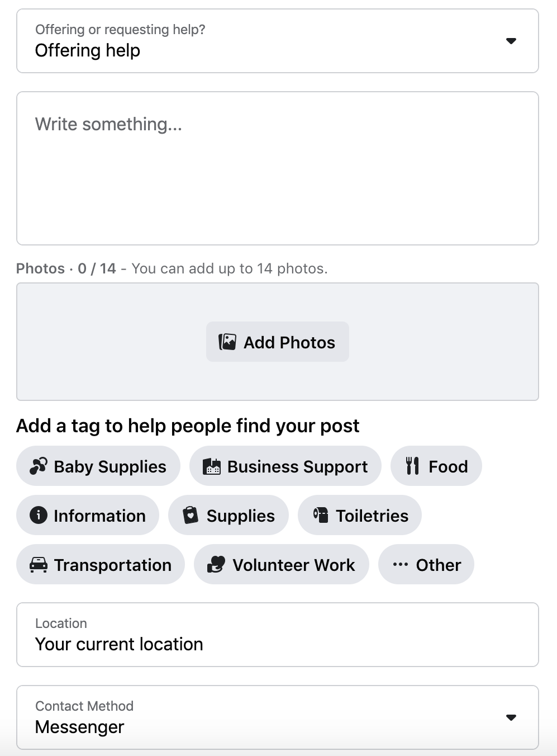
Task: Click the Volunteer Work heart-hand icon
Action: (x=216, y=565)
